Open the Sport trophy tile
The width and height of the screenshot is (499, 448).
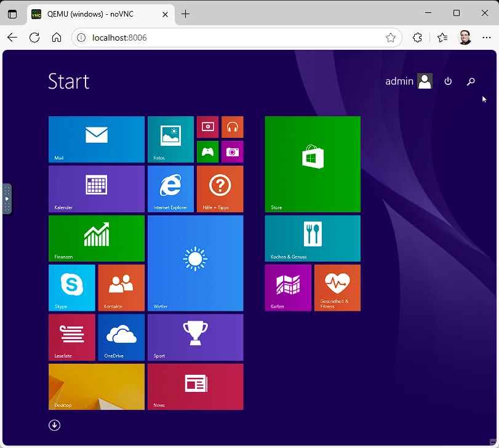(196, 337)
